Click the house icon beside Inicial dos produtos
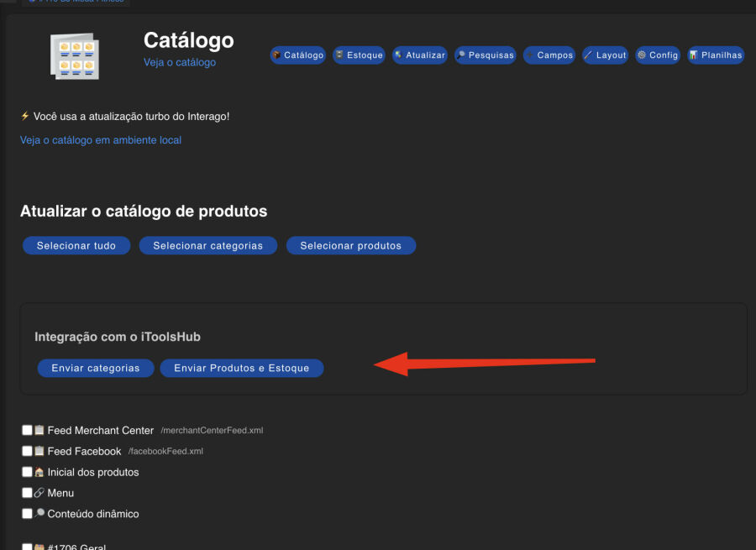Viewport: 756px width, 550px height. pyautogui.click(x=39, y=472)
